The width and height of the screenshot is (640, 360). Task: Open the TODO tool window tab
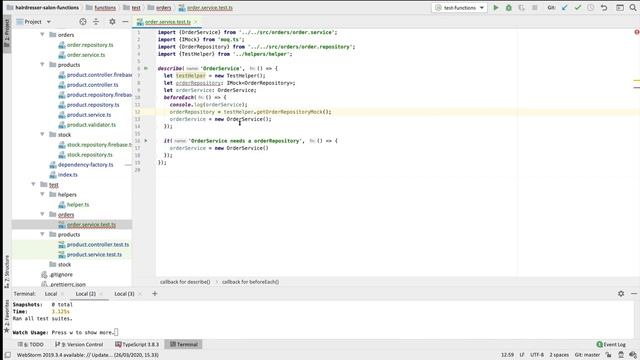31,344
